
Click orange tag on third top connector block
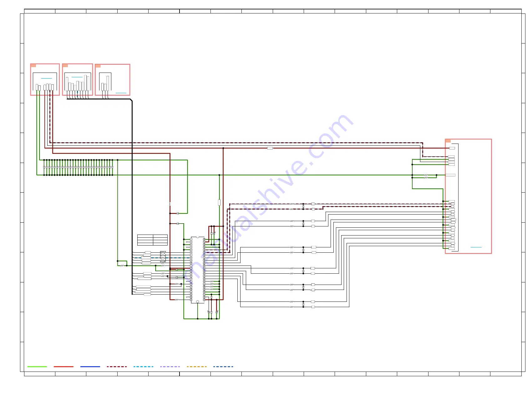point(98,66)
